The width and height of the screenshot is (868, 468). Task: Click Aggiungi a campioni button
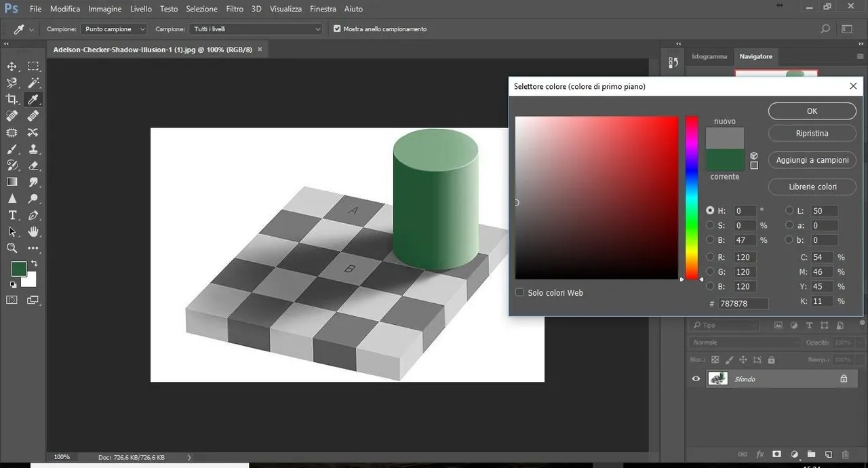tap(812, 160)
